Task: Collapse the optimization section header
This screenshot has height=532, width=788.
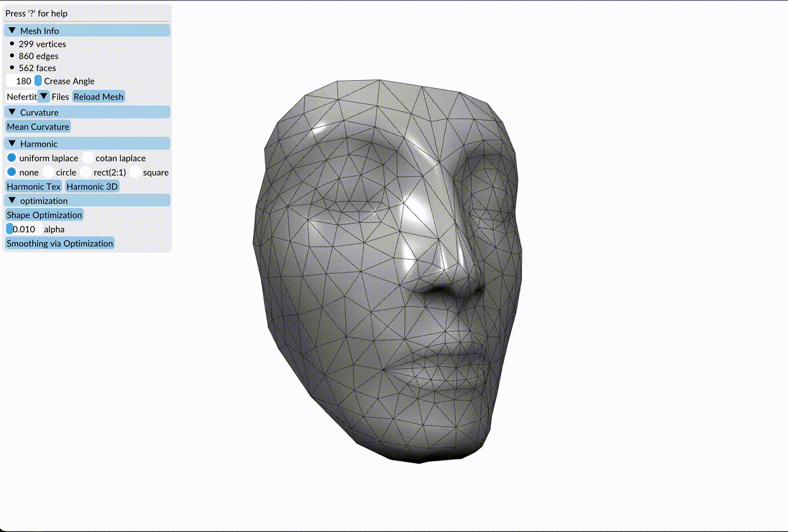Action: click(87, 201)
